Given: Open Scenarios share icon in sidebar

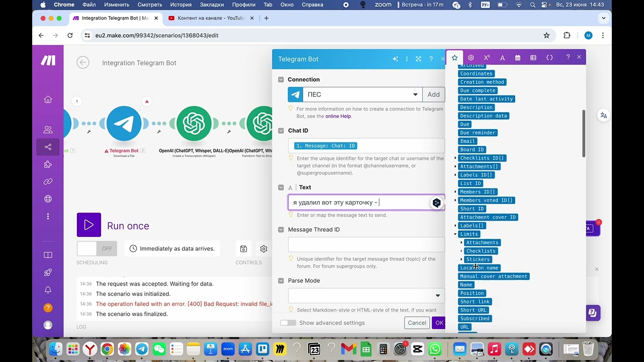Looking at the screenshot, I should pos(48,147).
